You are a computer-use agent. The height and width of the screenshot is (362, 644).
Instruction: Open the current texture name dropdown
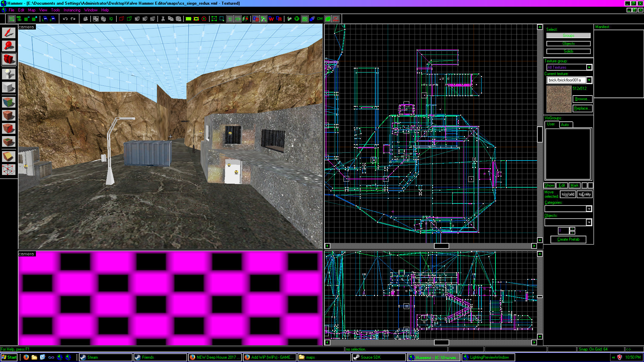589,80
